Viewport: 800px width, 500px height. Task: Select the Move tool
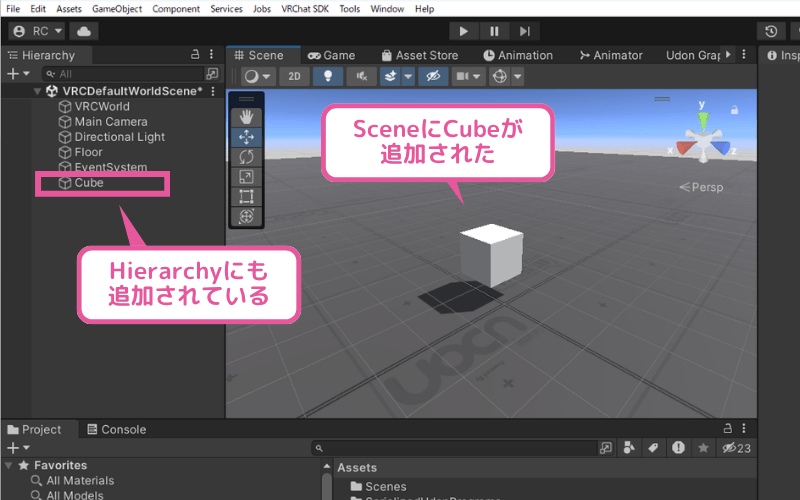(246, 137)
